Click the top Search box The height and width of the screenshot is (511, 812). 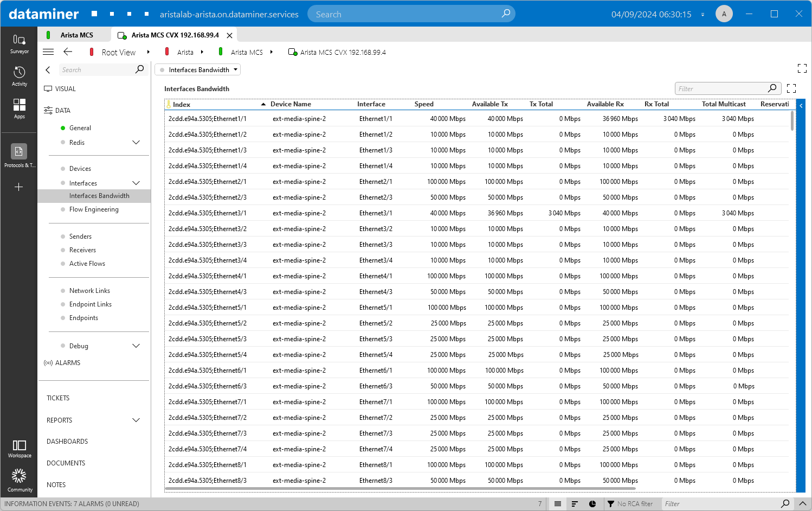[x=411, y=14]
